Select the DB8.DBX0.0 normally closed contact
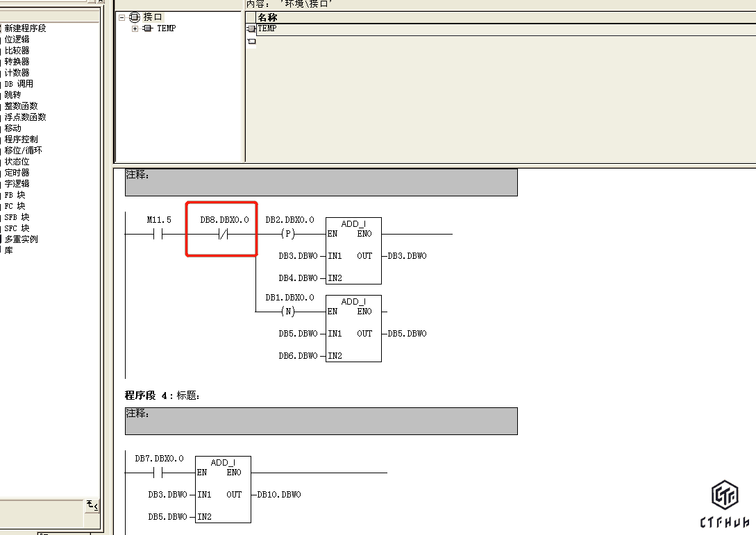 pos(222,235)
